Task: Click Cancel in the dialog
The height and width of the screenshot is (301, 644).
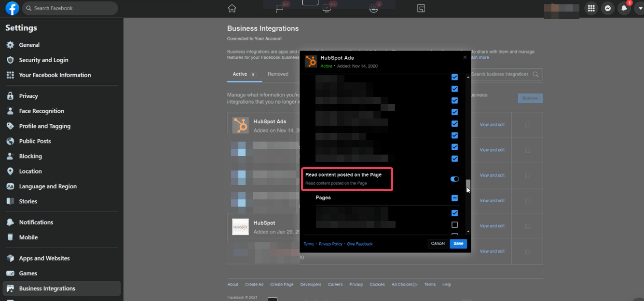Action: [438, 244]
